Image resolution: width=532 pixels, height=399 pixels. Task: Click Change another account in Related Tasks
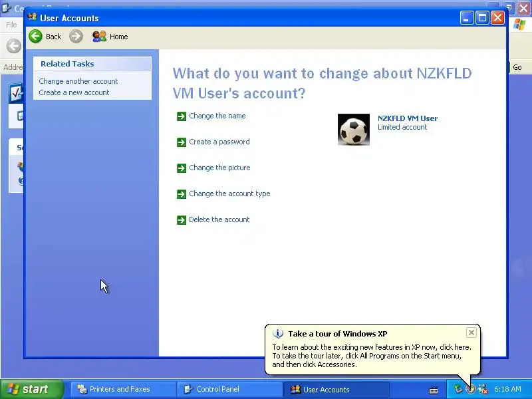tap(78, 81)
